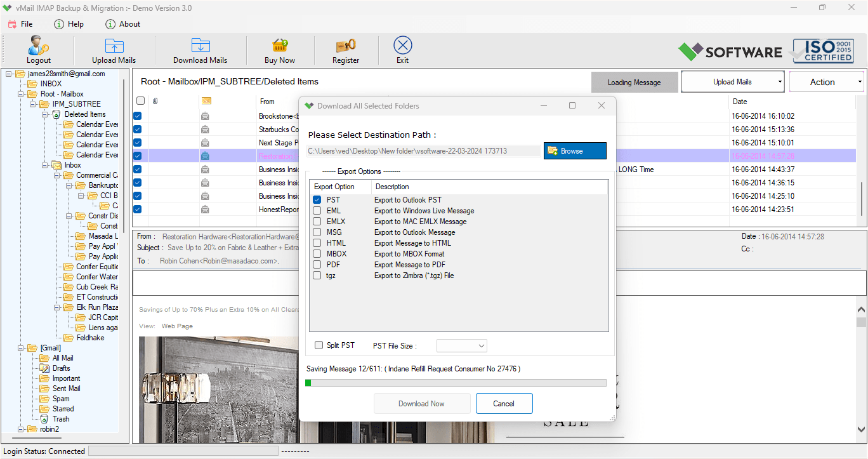Open the Action dropdown
The width and height of the screenshot is (868, 459).
[x=827, y=82]
